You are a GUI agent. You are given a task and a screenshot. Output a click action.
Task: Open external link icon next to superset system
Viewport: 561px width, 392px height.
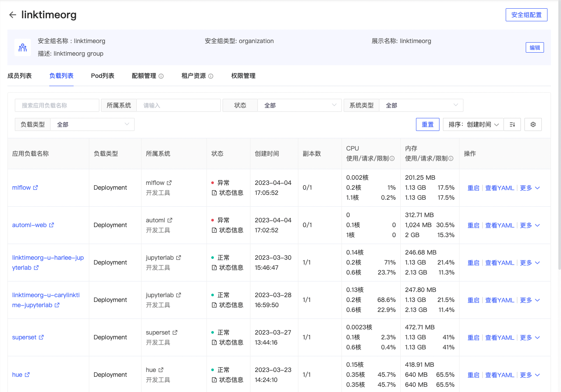click(175, 332)
